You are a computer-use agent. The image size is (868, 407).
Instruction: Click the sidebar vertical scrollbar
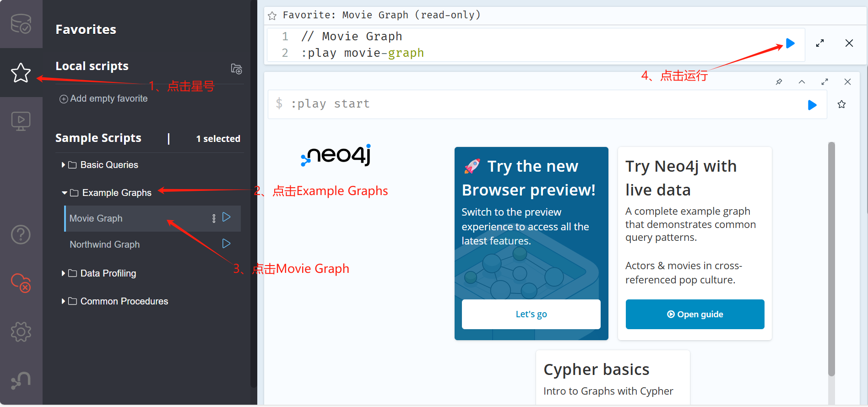click(x=254, y=194)
